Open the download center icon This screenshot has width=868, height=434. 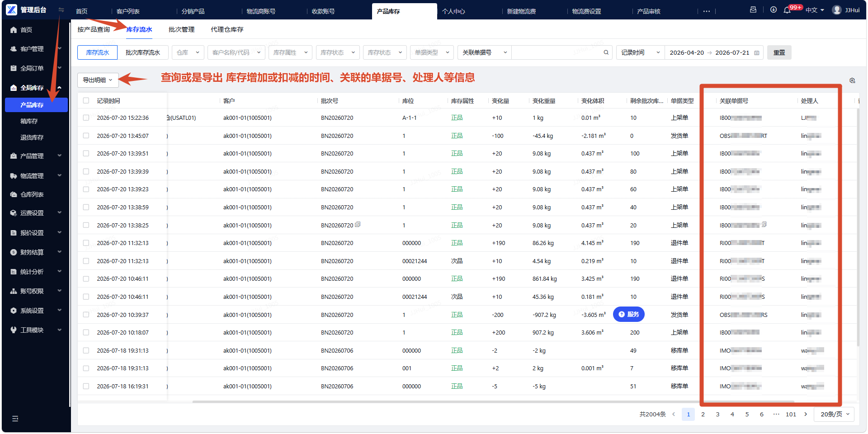(x=774, y=9)
